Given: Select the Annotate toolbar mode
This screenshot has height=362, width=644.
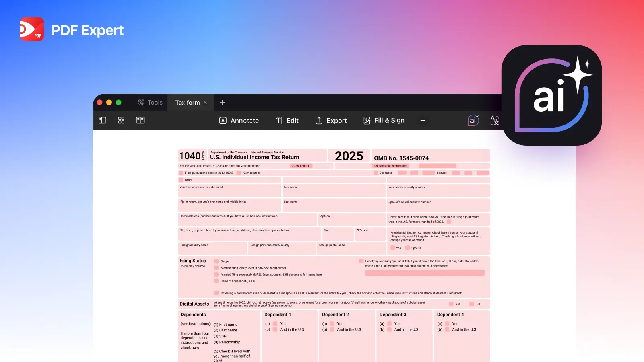Looking at the screenshot, I should tap(239, 121).
